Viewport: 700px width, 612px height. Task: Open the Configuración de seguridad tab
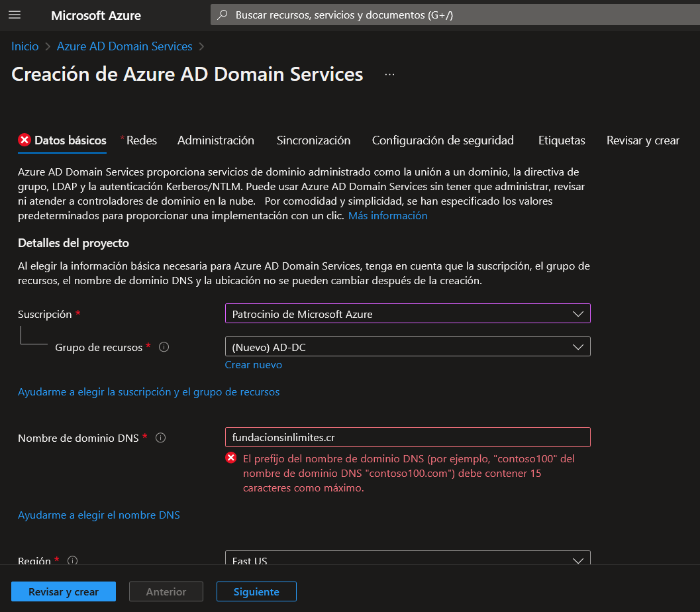tap(443, 140)
